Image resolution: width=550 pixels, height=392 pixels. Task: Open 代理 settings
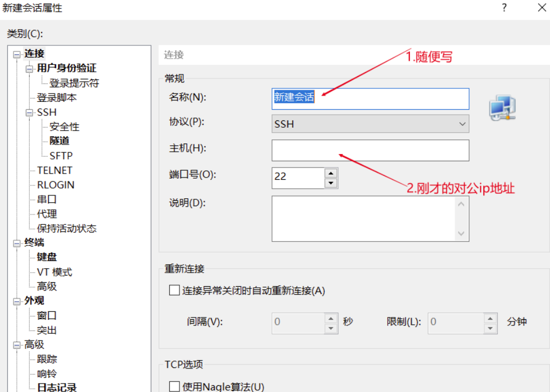(x=47, y=214)
